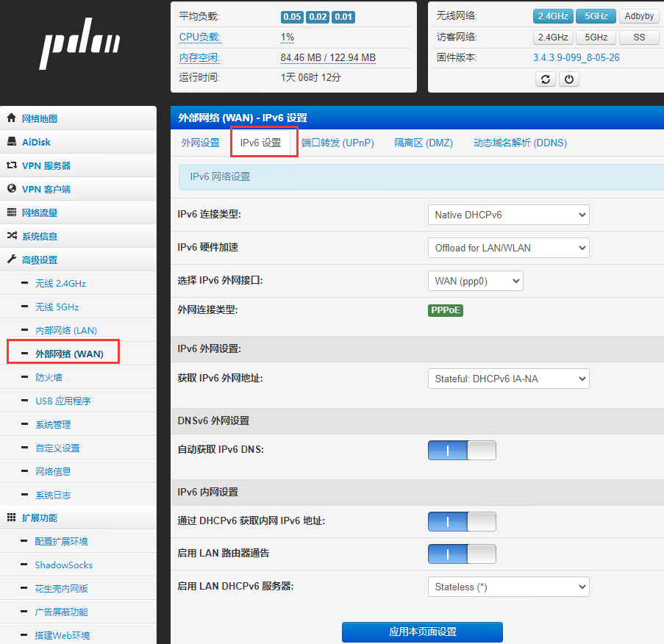The height and width of the screenshot is (644, 664).
Task: Open 网络流量 menu item
Action: [x=78, y=212]
